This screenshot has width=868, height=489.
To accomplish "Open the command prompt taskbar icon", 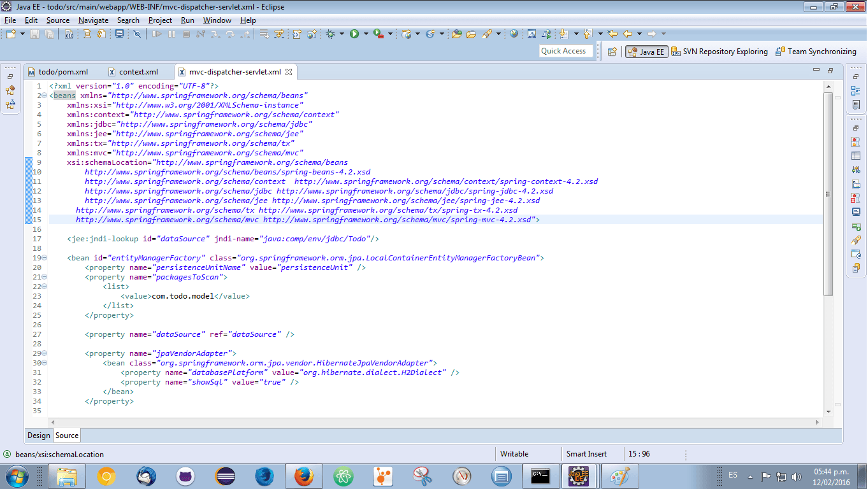I will [x=540, y=476].
